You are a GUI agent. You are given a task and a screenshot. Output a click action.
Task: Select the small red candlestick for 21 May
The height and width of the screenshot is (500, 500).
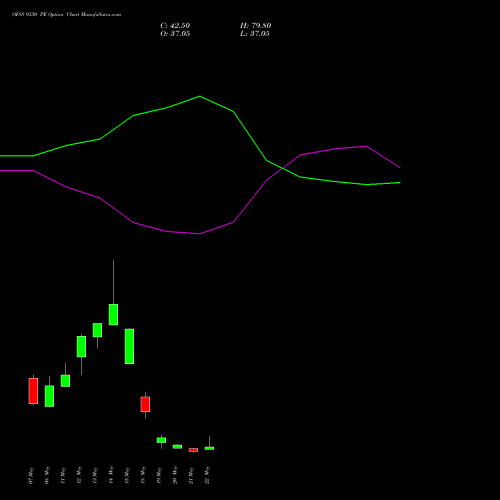click(x=193, y=450)
